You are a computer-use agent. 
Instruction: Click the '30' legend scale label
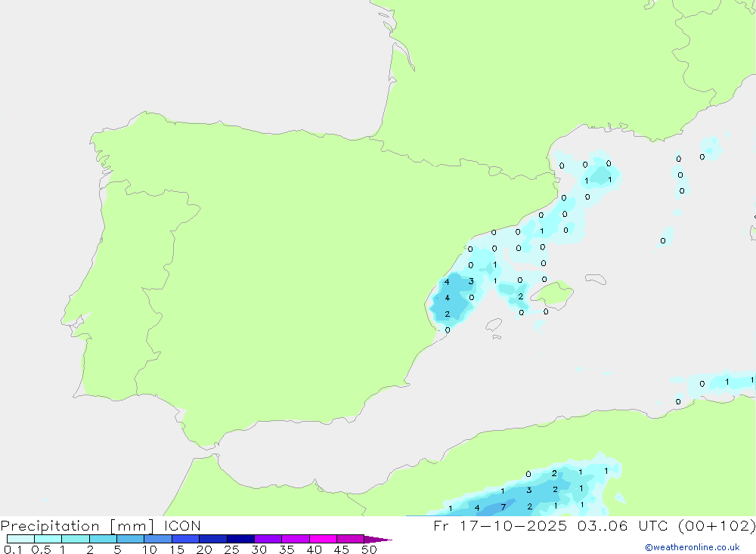[x=259, y=549]
